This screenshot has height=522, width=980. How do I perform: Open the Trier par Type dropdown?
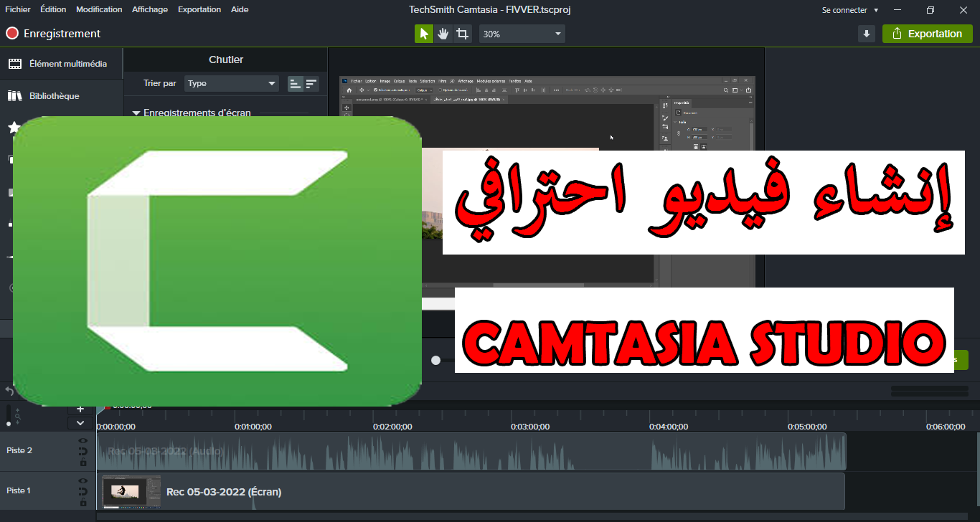[231, 83]
